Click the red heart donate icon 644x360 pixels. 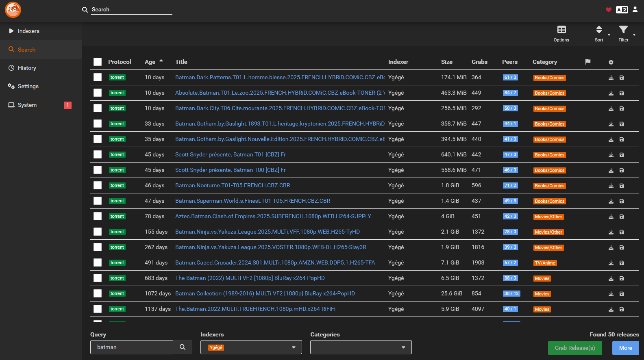[608, 10]
